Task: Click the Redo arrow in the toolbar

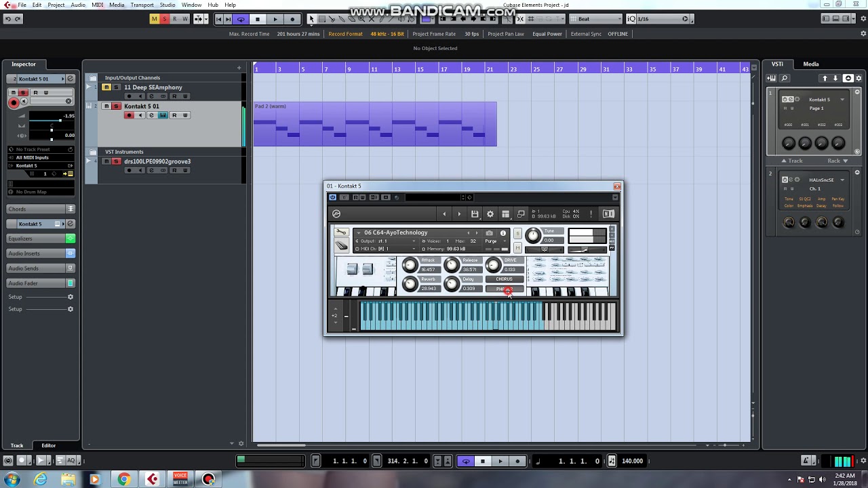Action: tap(18, 19)
